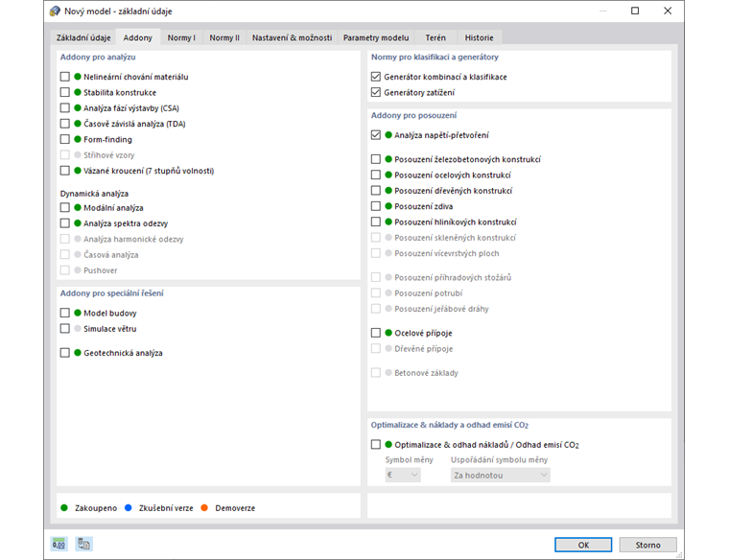The image size is (729, 560).
Task: Check Posouzení zdiva checkbox
Action: [x=376, y=206]
